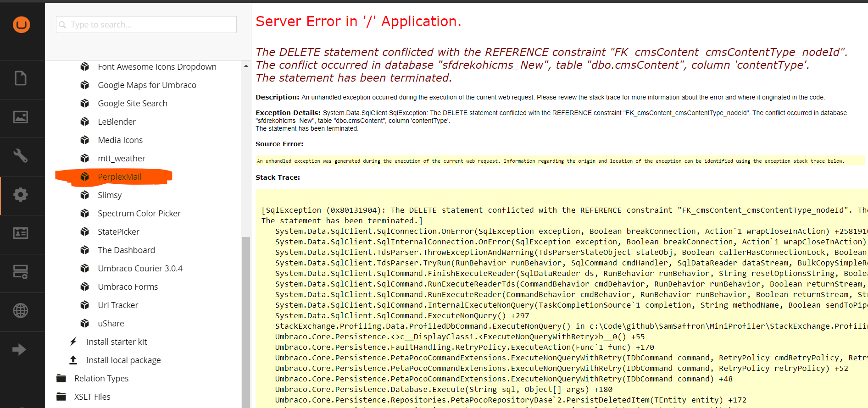Click the Description label

[x=278, y=97]
